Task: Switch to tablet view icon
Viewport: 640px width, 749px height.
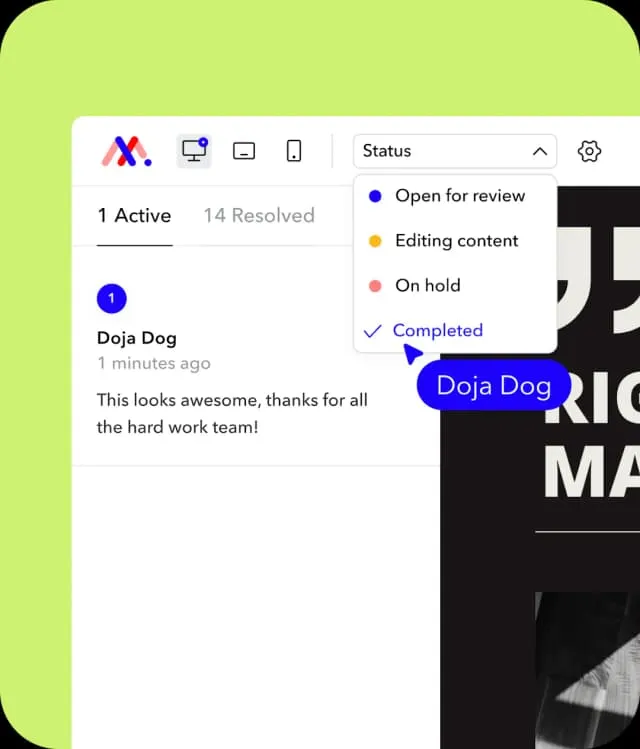Action: [x=244, y=151]
